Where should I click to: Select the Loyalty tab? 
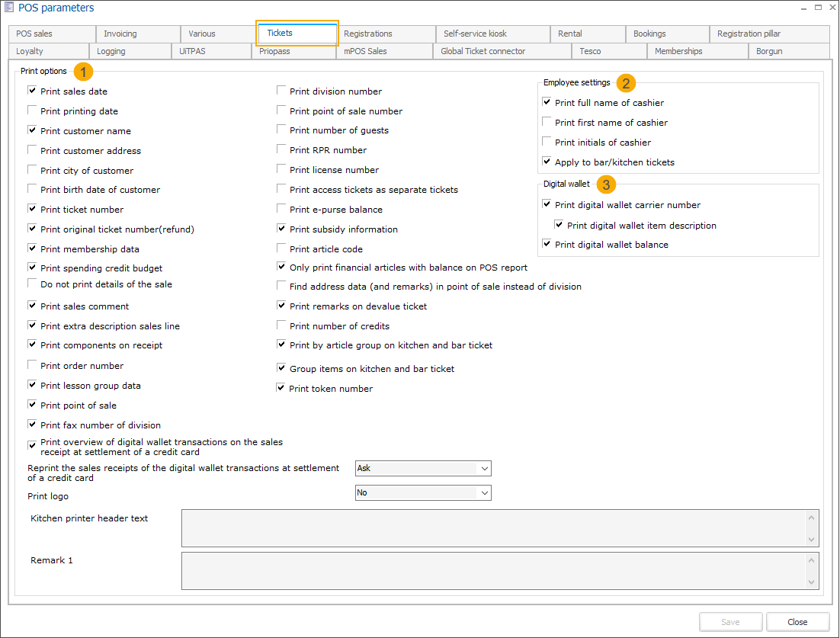click(48, 50)
